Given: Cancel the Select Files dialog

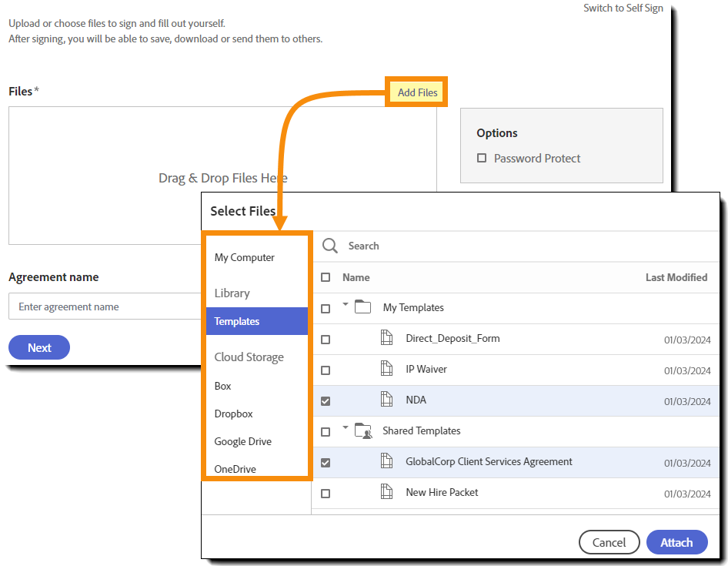Looking at the screenshot, I should [x=609, y=542].
